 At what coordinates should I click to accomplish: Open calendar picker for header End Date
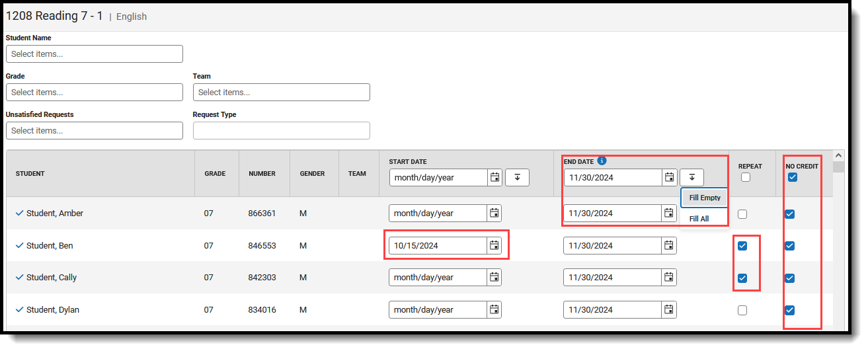[669, 177]
